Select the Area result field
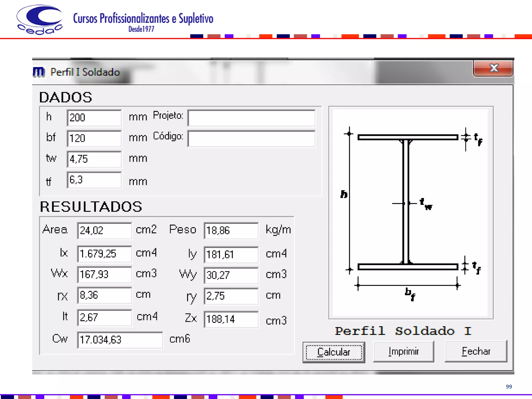The width and height of the screenshot is (532, 399). pyautogui.click(x=104, y=230)
